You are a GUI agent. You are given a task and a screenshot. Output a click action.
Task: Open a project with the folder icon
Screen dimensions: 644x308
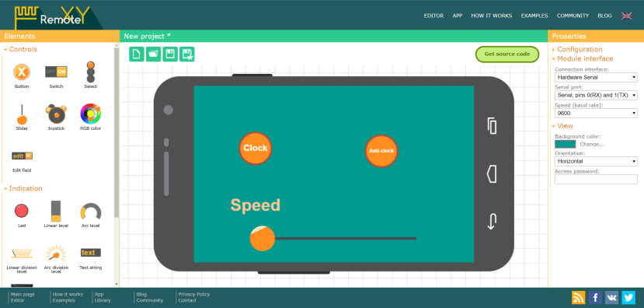(x=153, y=54)
